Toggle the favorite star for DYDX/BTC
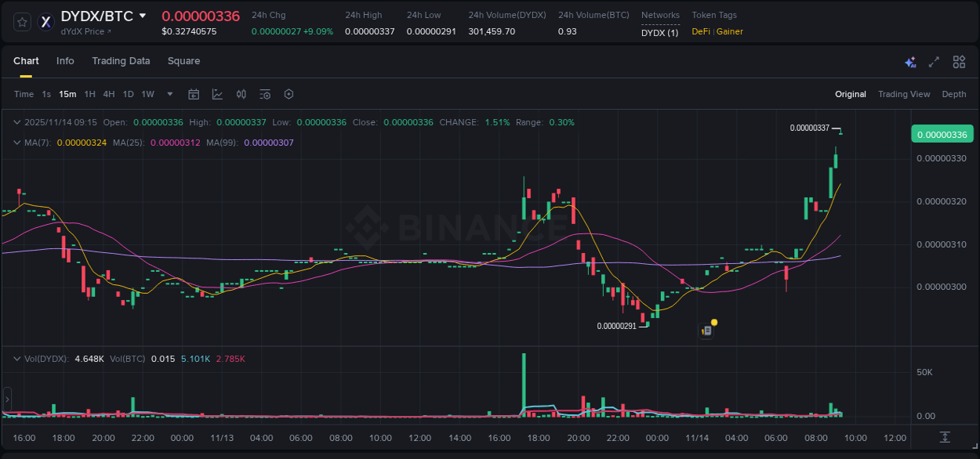 [21, 22]
